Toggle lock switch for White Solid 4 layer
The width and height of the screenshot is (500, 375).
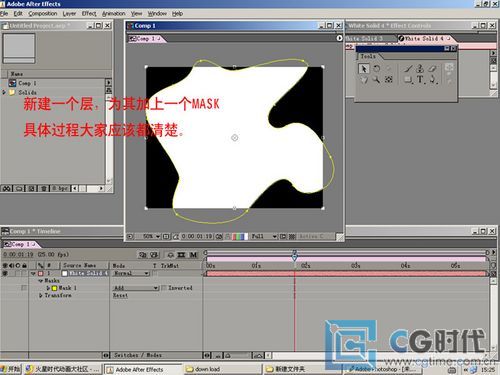pos(25,273)
